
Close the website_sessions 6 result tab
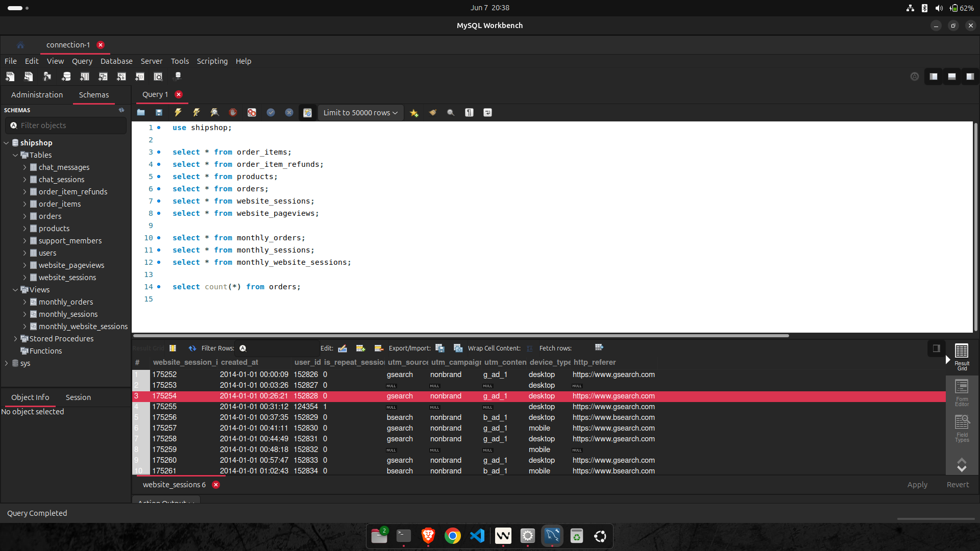[216, 485]
